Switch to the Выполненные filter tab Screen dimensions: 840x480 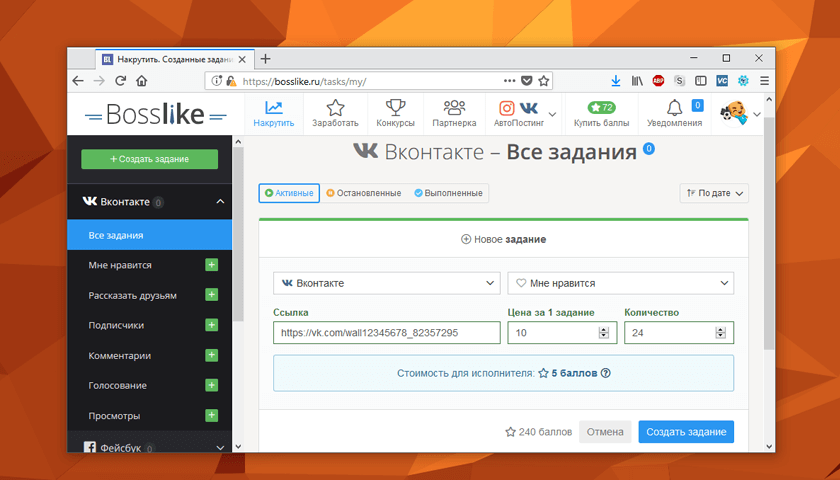pyautogui.click(x=448, y=193)
